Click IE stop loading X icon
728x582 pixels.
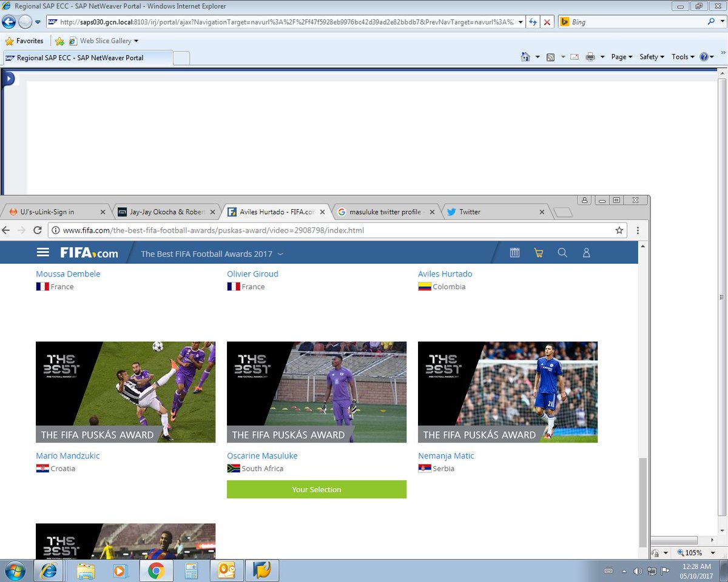point(547,22)
